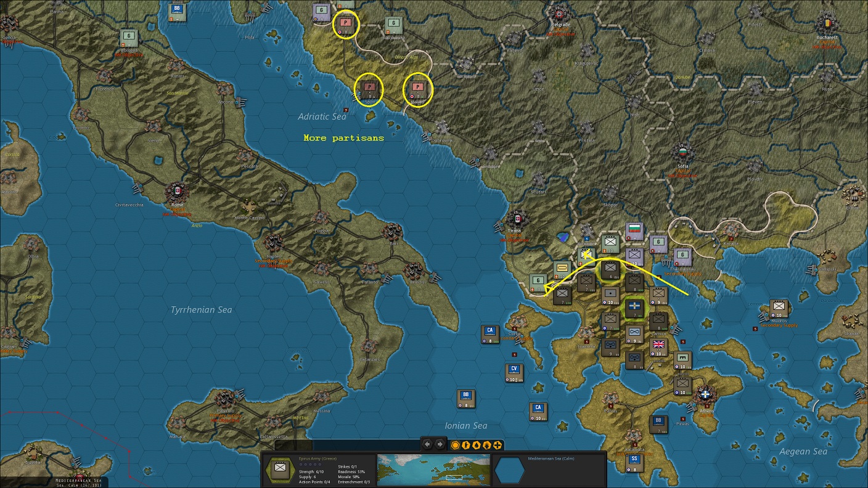Select the G garrison unit near Kavalla
The height and width of the screenshot is (488, 868).
(x=682, y=257)
